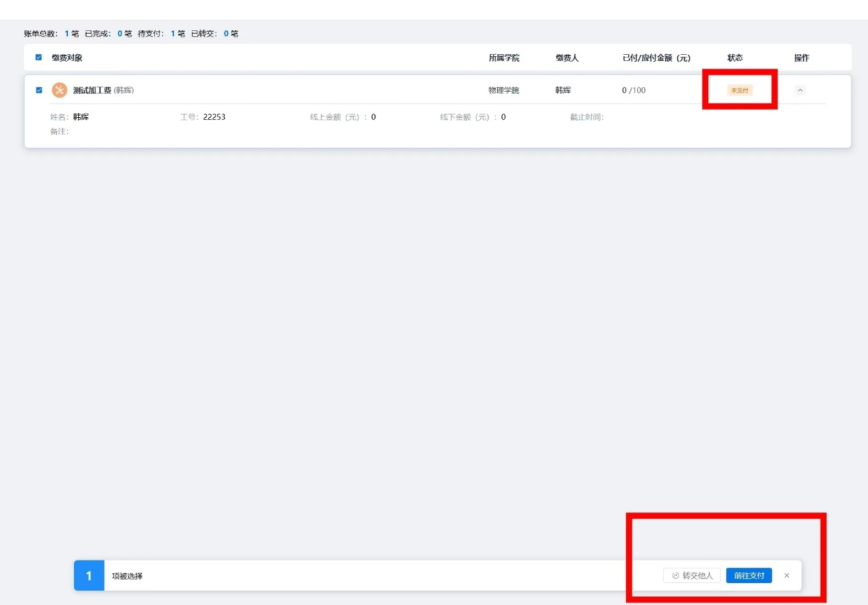Click the 转交他人 button
Viewport: 868px width, 605px height.
[x=692, y=576]
